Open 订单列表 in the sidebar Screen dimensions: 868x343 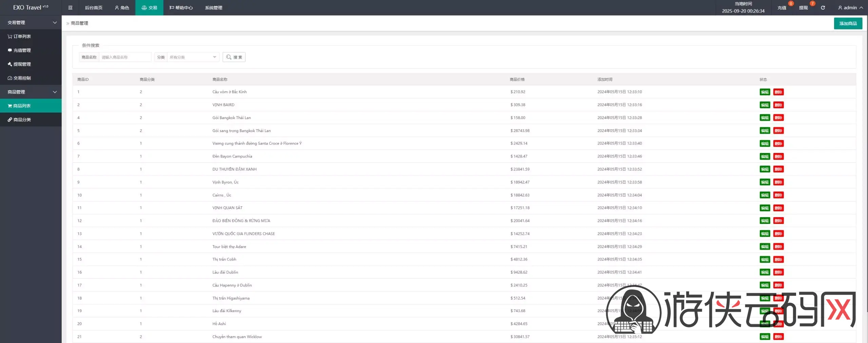tap(31, 36)
